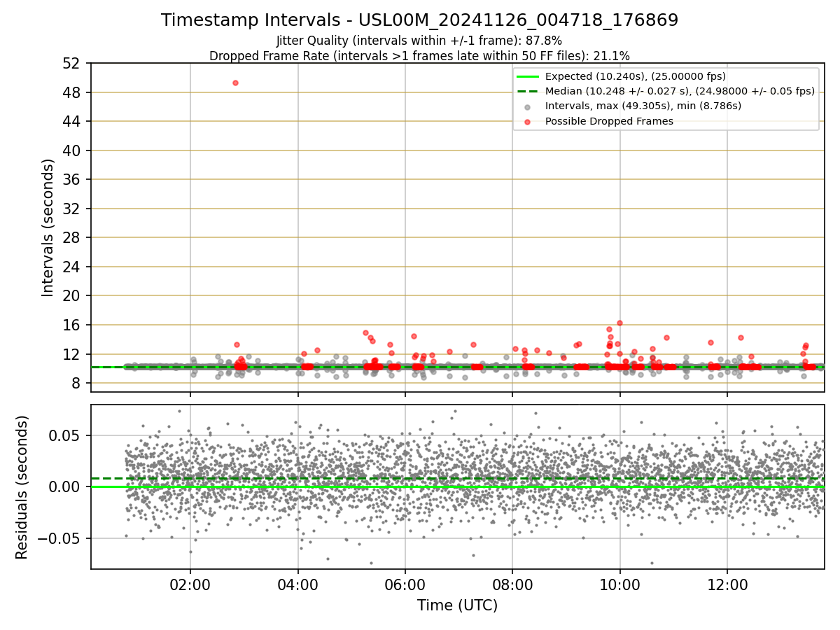This screenshot has width=840, height=630.
Task: Click the 'Median (10.248 +/- 0.027 s)' legend entry
Action: (680, 91)
